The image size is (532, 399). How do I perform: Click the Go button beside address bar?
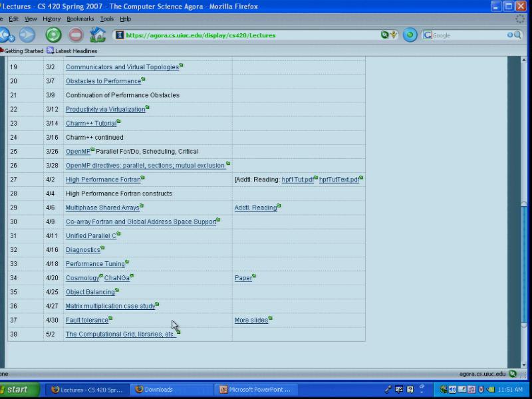[410, 35]
